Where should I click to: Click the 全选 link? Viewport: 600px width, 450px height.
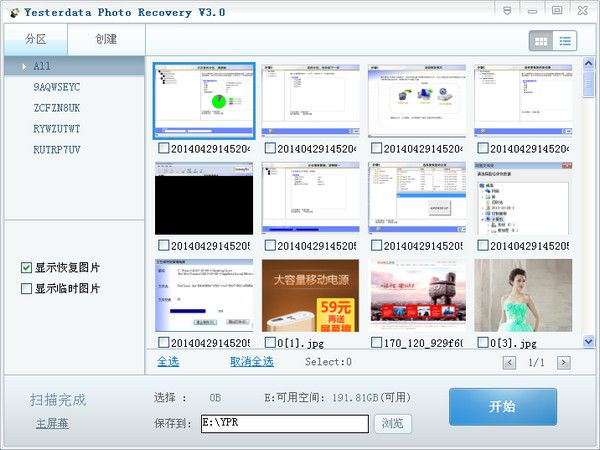pos(168,362)
